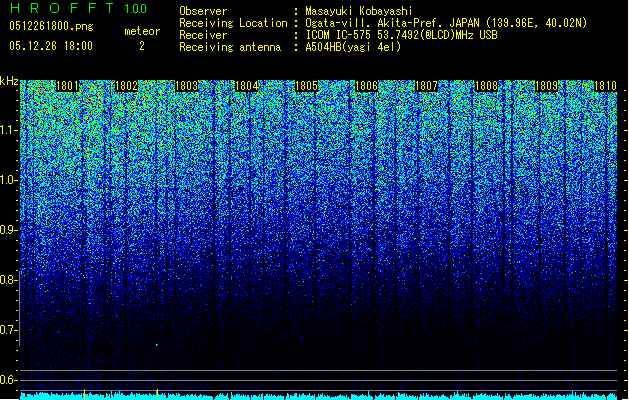The image size is (629, 400).
Task: Click the kHz axis unit label
Action: [9, 81]
